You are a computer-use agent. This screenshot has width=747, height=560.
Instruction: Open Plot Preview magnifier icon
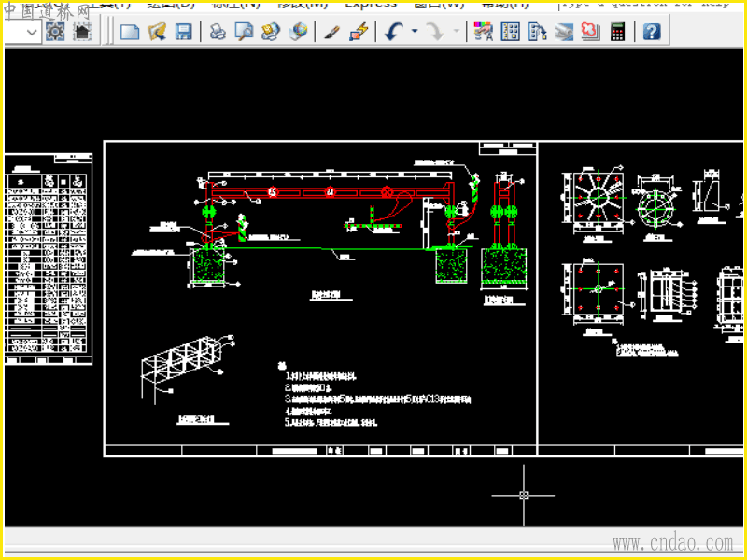pos(245,33)
